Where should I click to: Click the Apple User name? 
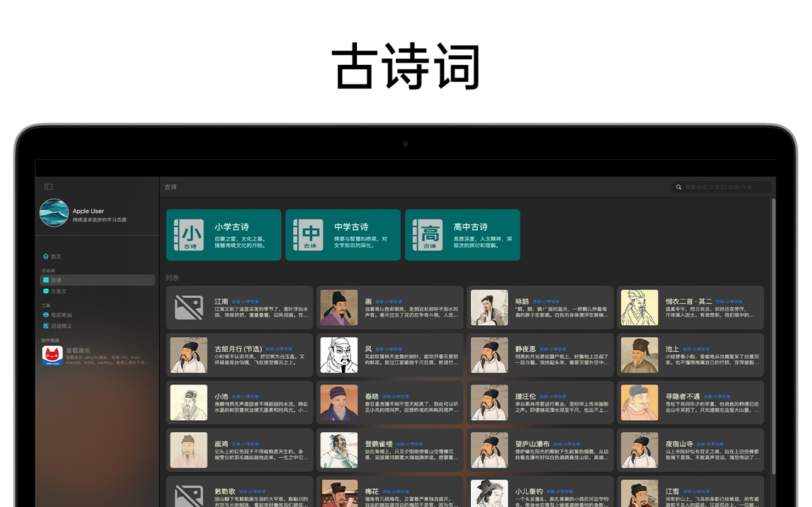coord(88,211)
